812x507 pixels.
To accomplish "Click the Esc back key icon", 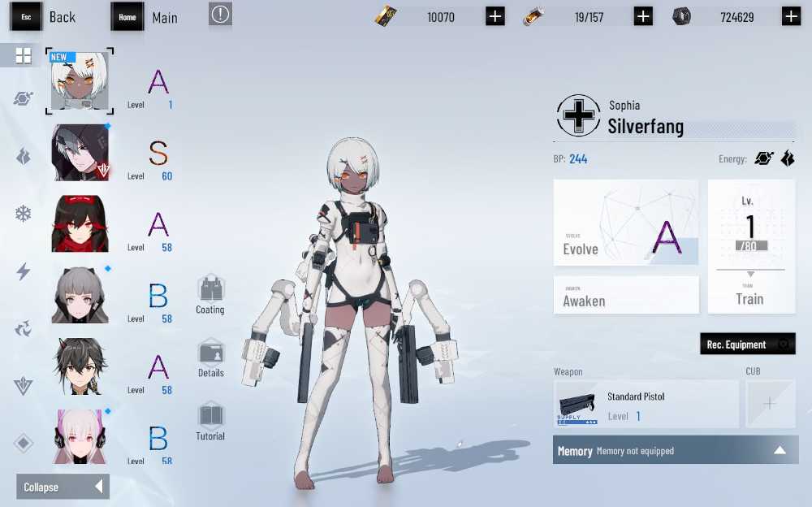I will point(26,16).
